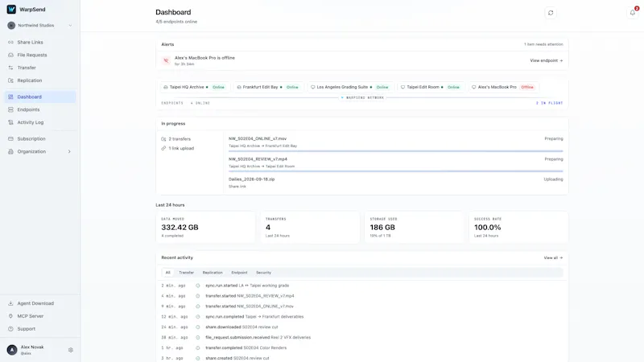Click the Endpoints server icon
Screen dimensions: 644x362
click(x=10, y=109)
